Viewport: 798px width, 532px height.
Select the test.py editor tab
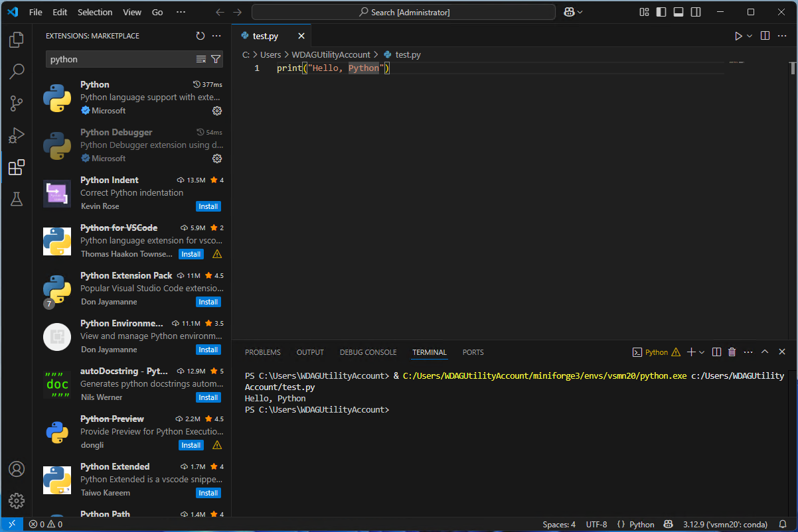click(x=265, y=36)
